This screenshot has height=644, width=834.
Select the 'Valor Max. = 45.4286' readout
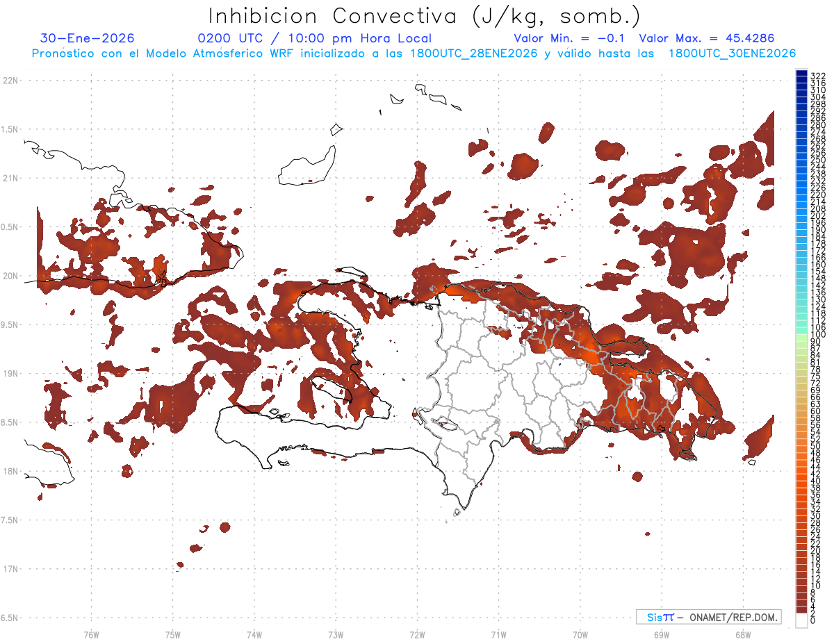click(x=707, y=39)
